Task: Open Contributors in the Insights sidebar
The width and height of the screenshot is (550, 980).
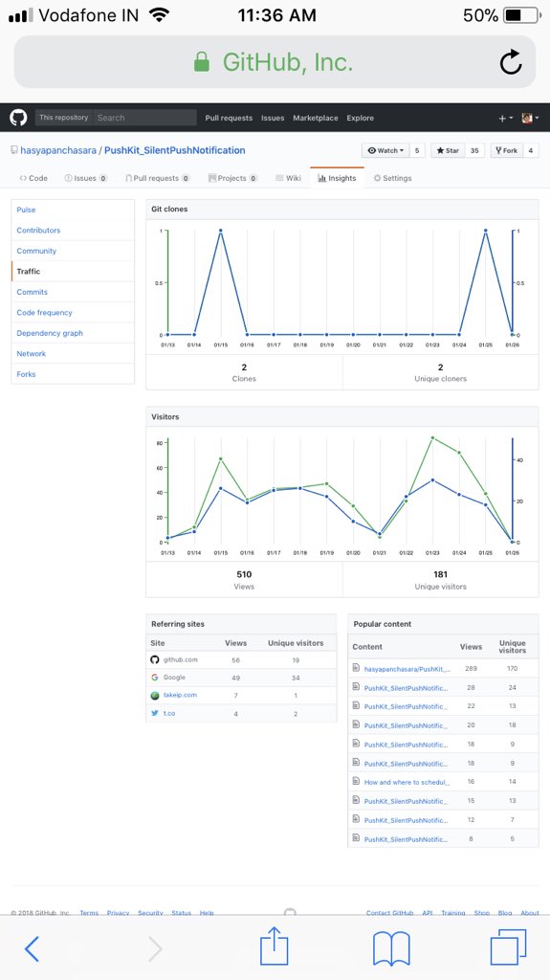Action: (x=73, y=231)
